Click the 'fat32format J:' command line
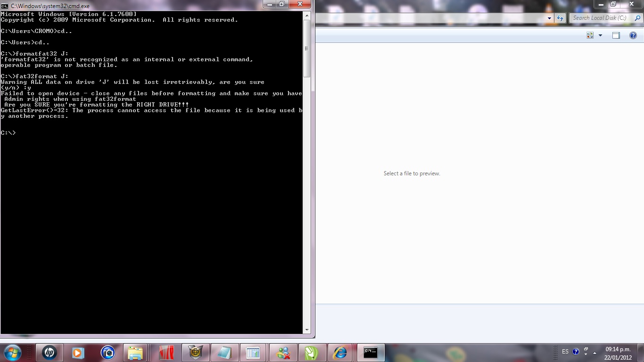644x362 pixels. point(35,76)
